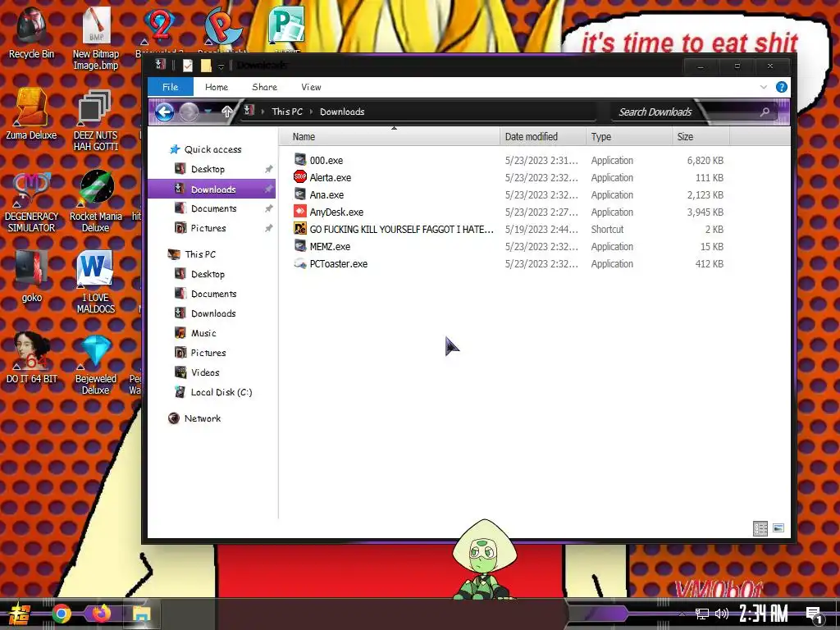Select the AnyDesk.exe file
Screen dimensions: 840x630
click(336, 212)
